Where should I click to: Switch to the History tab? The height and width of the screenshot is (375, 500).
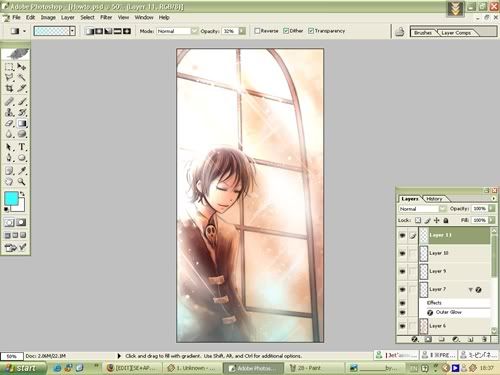click(x=434, y=199)
